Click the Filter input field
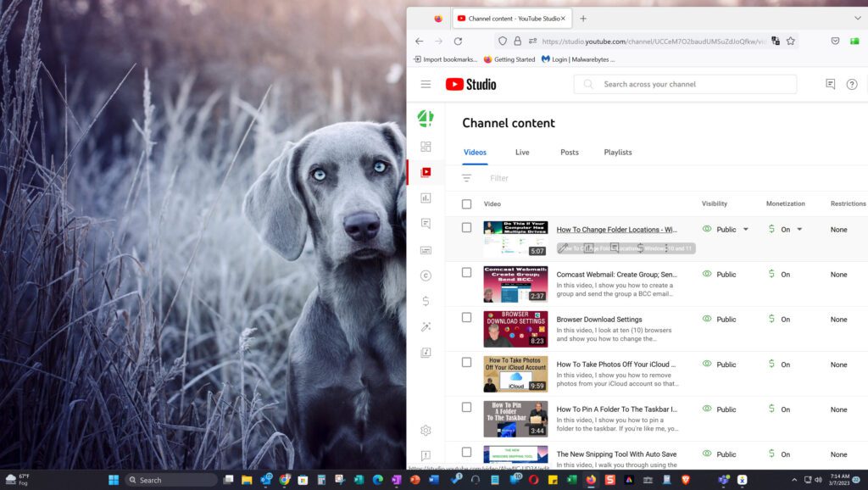The height and width of the screenshot is (490, 868). pos(499,178)
